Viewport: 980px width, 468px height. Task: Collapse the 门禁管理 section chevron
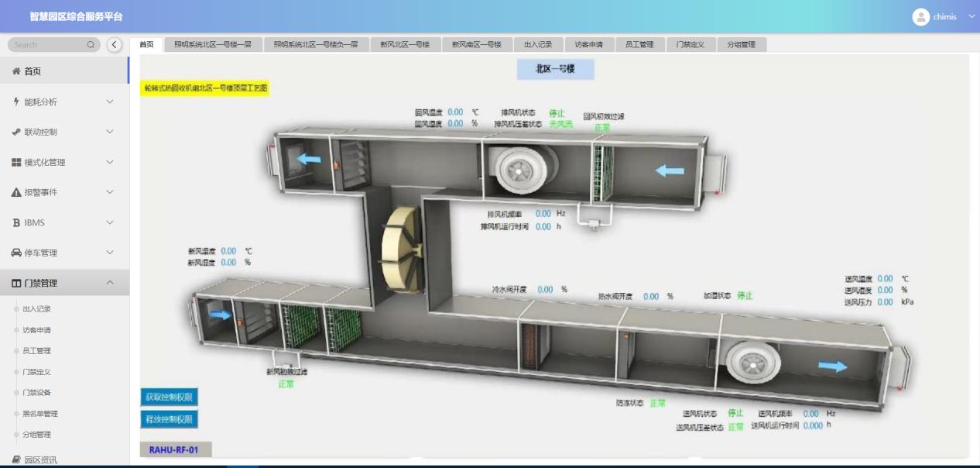pyautogui.click(x=109, y=284)
